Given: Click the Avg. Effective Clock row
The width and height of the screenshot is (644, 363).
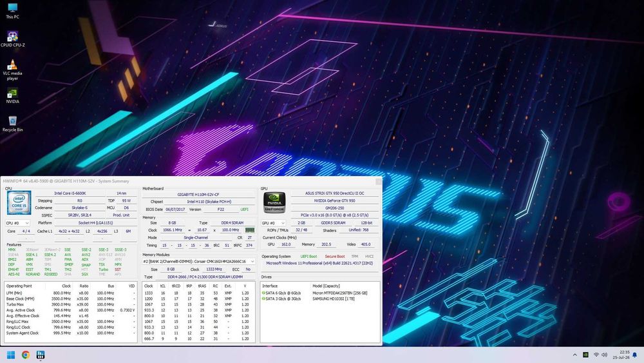Looking at the screenshot, I should (x=70, y=316).
